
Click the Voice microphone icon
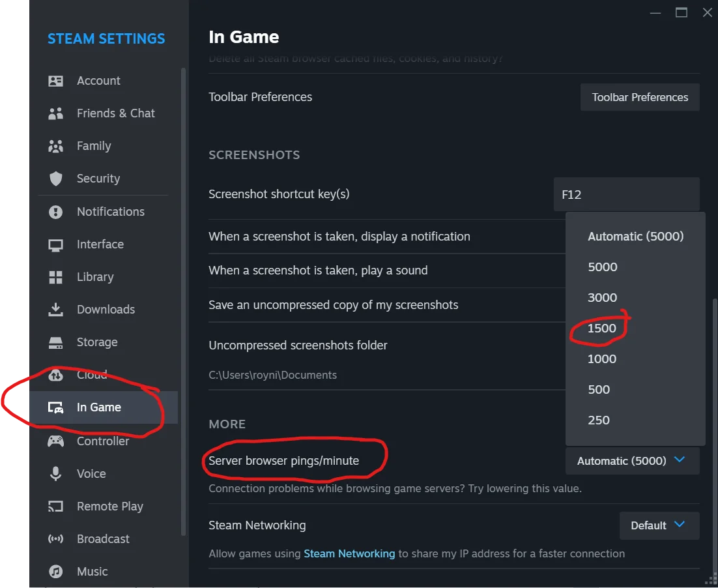56,474
